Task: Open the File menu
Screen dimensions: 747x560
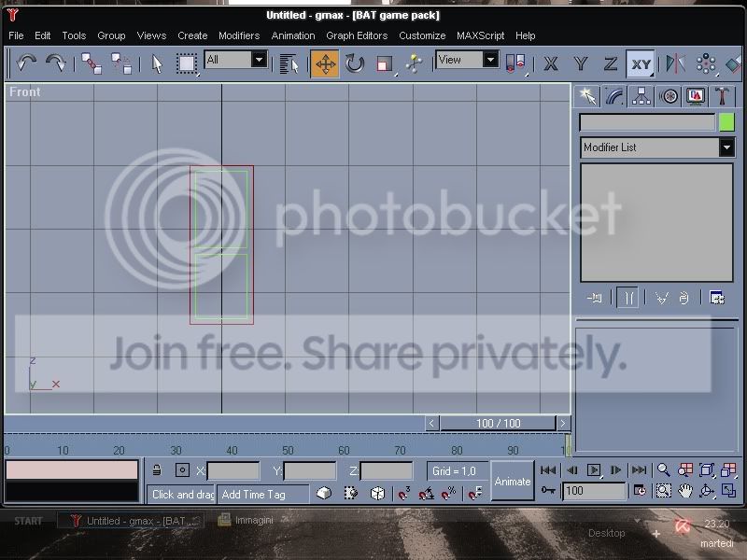Action: click(16, 35)
